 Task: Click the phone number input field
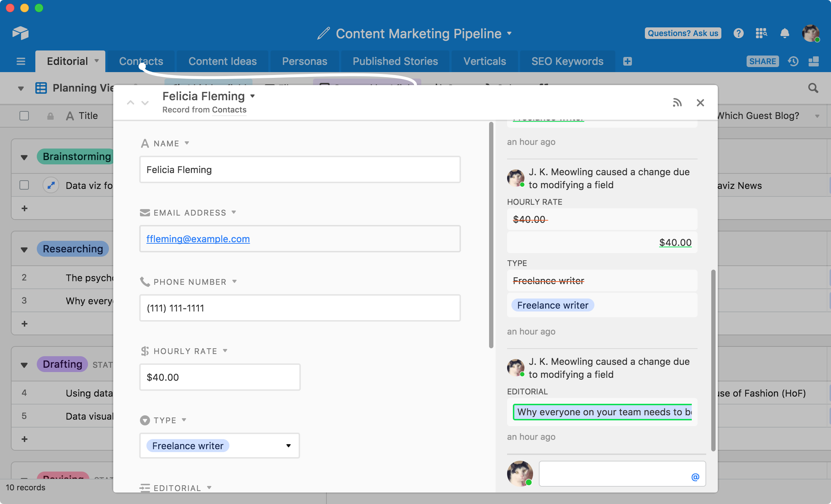pyautogui.click(x=300, y=308)
